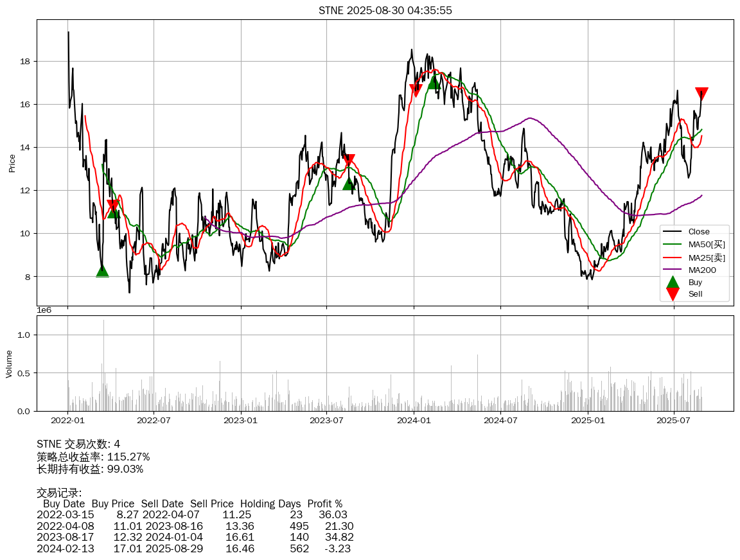This screenshot has height=560, width=740.
Task: Select the MA50 green line legend entry
Action: 706,244
